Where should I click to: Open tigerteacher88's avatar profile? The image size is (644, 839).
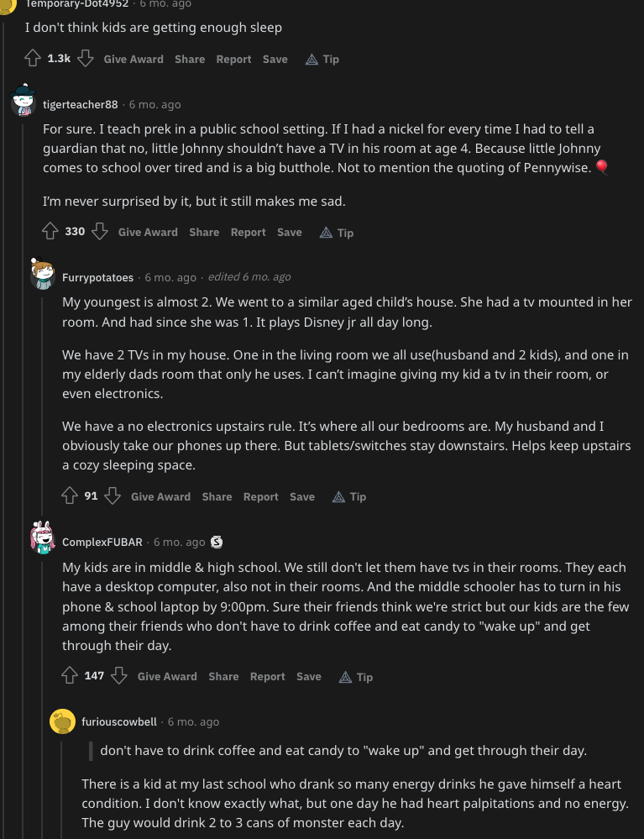coord(23,100)
